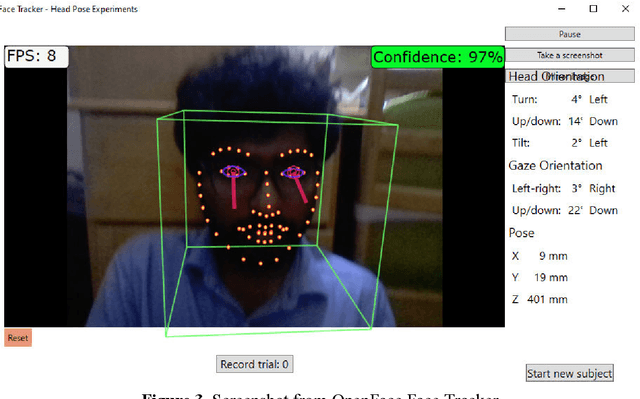Minimize the Face Tracker window
The height and width of the screenshot is (399, 640).
562,9
